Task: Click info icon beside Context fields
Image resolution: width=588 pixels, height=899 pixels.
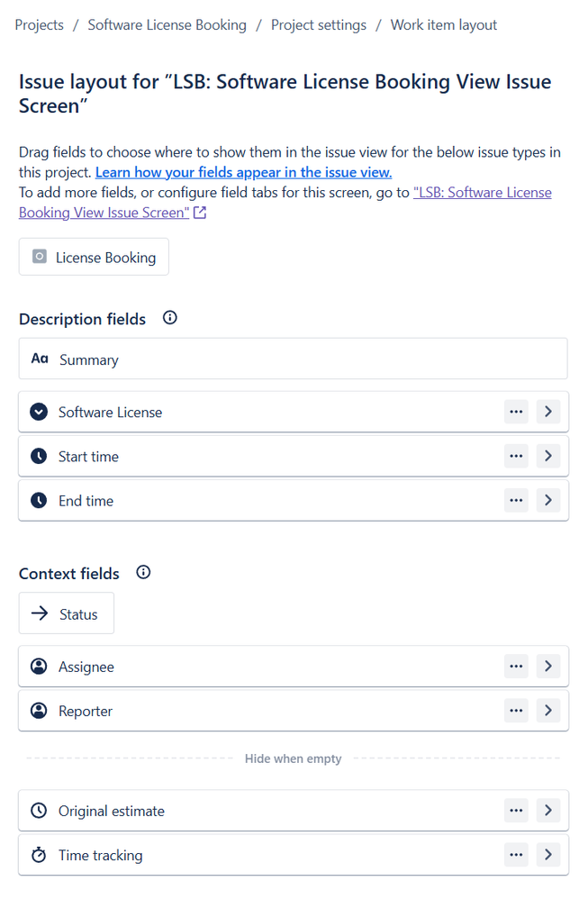Action: pos(143,572)
